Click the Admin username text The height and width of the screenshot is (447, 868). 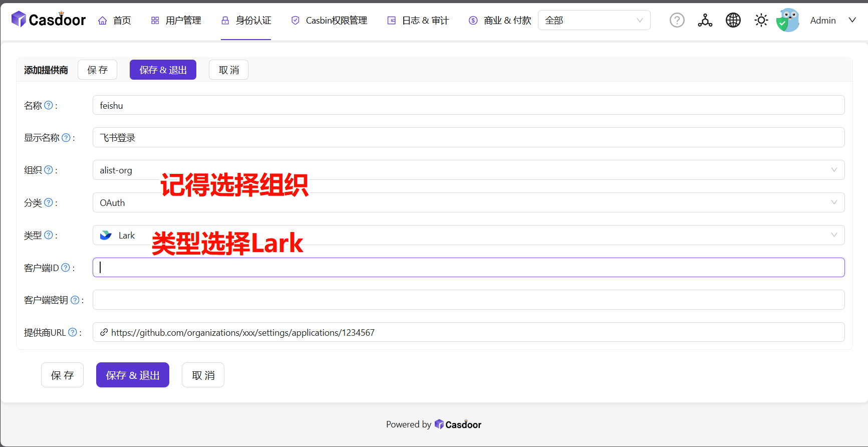(823, 20)
